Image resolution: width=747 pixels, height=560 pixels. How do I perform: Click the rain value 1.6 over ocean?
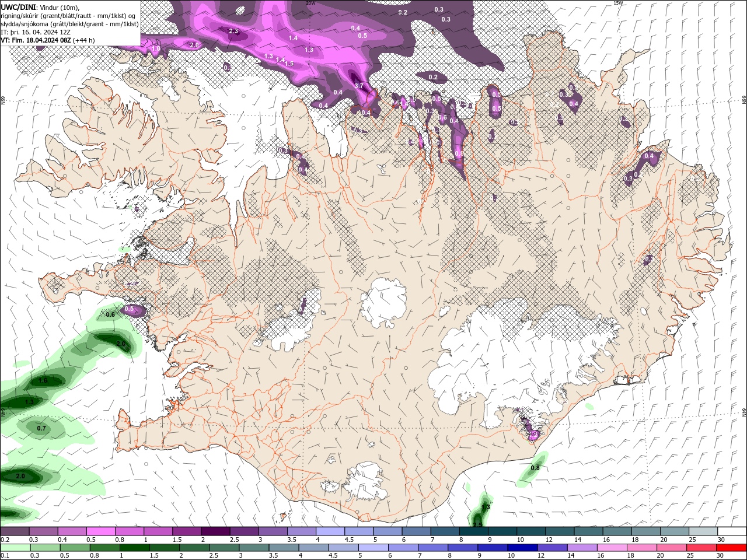click(x=43, y=380)
